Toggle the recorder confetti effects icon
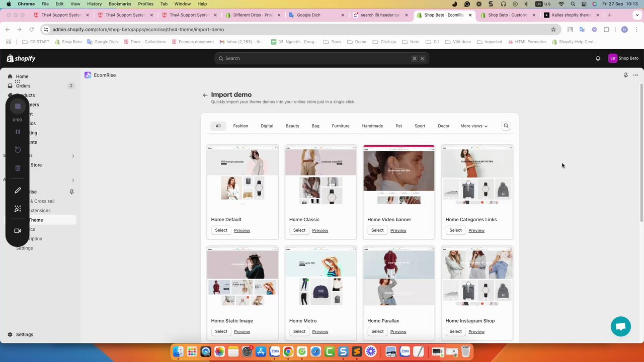This screenshot has width=644, height=362. click(18, 209)
